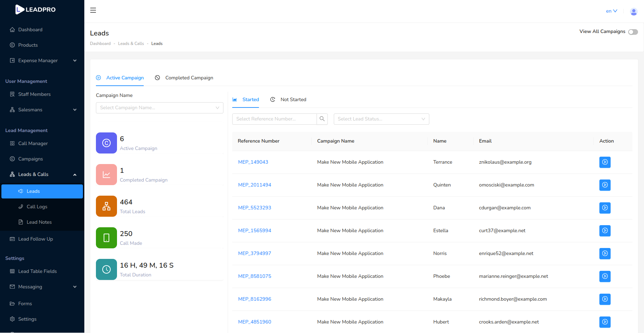Open lead reference MEP_2011494 link
Viewport: 644px width, 333px height.
[254, 185]
